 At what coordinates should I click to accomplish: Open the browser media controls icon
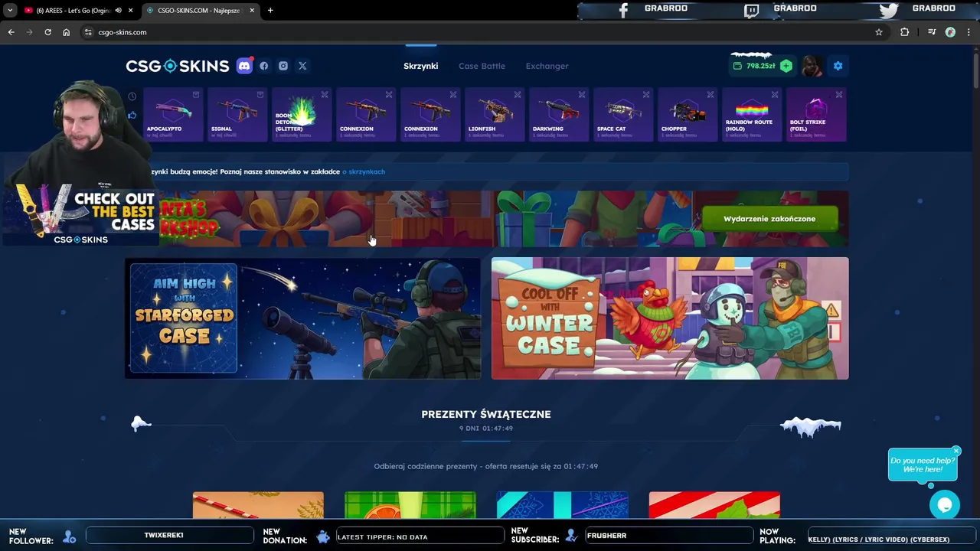coord(932,32)
